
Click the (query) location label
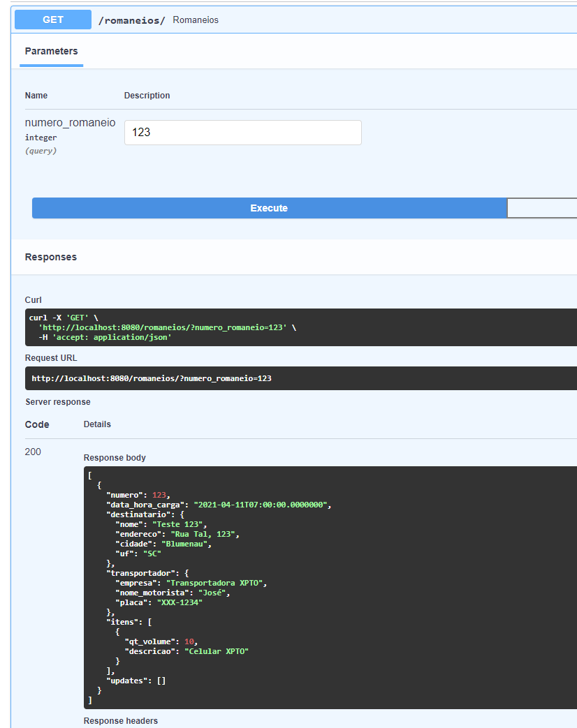(x=41, y=151)
